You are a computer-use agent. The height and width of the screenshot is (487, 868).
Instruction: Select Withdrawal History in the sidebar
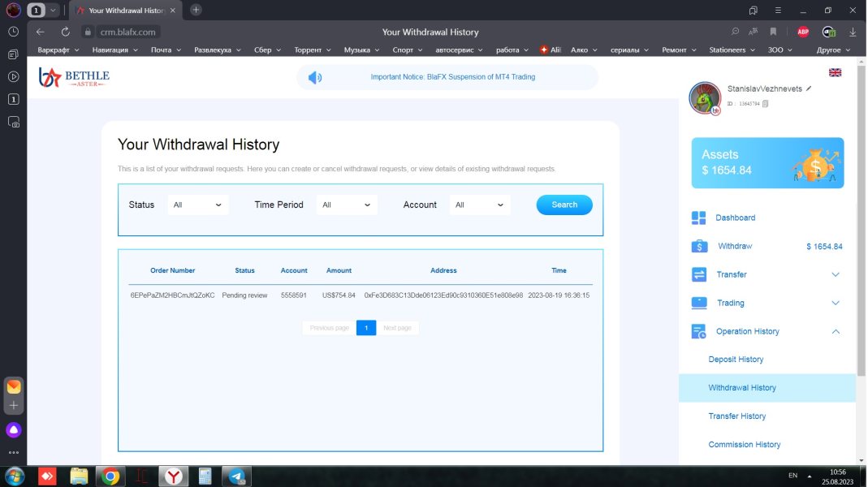[767, 388]
